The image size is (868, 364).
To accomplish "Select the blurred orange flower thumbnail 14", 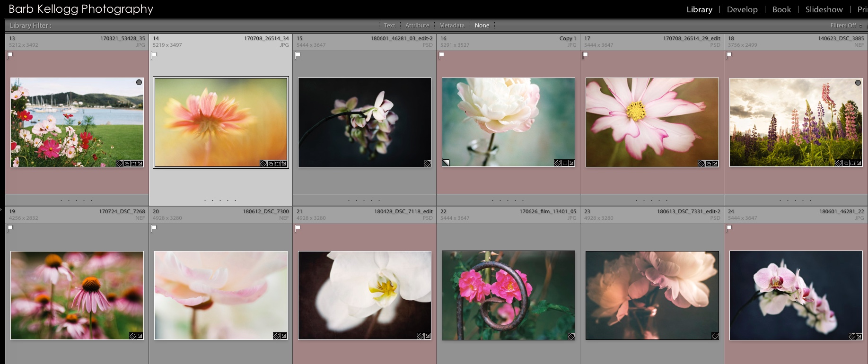I will [x=221, y=122].
